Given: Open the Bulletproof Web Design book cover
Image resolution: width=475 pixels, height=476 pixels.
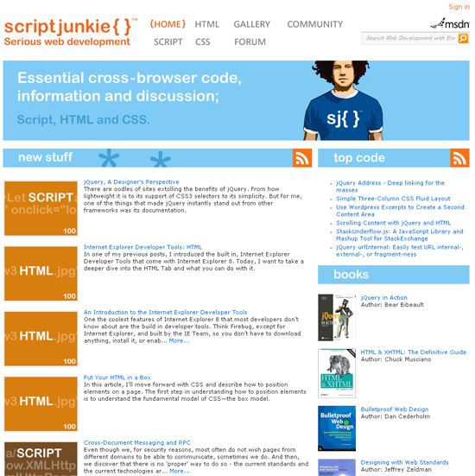Looking at the screenshot, I should click(x=337, y=428).
